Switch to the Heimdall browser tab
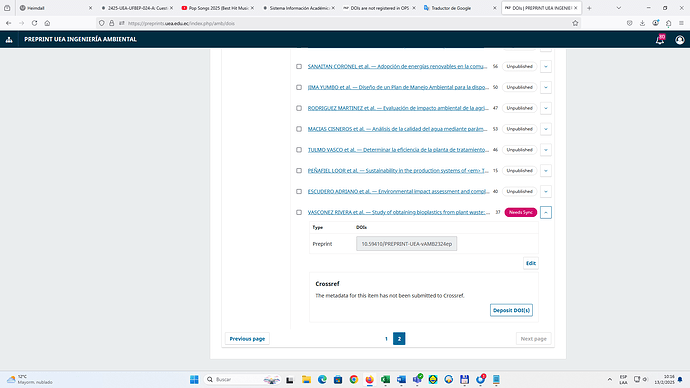690x388 pixels. coord(55,8)
